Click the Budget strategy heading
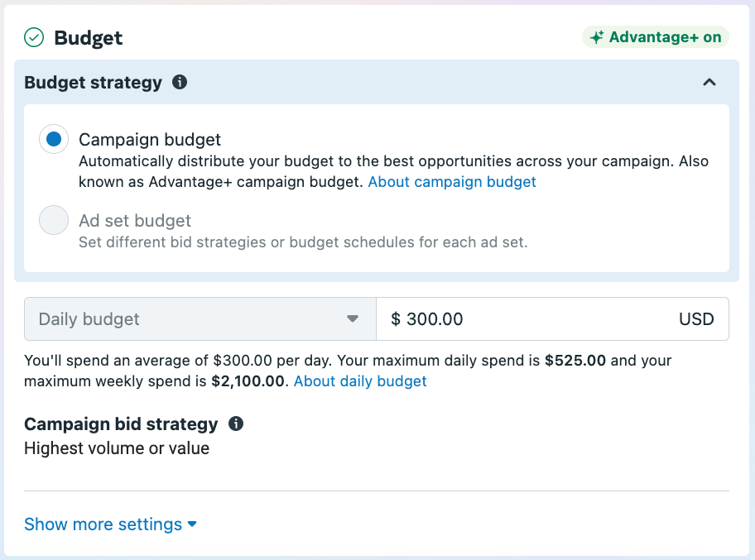755x560 pixels. click(x=93, y=83)
